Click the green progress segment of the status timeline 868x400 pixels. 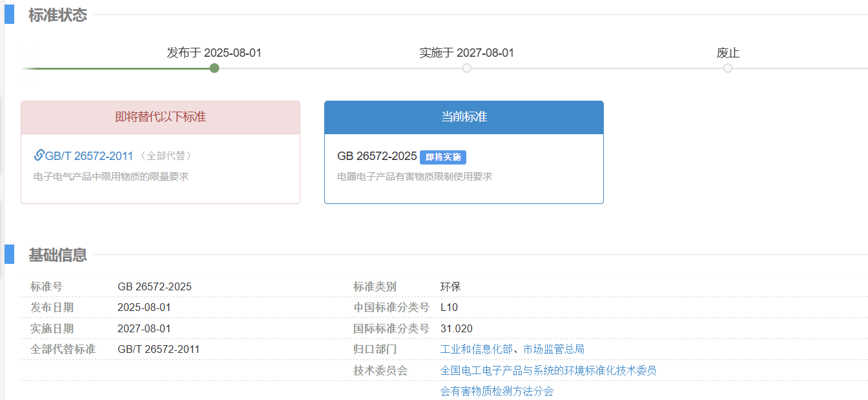[116, 68]
